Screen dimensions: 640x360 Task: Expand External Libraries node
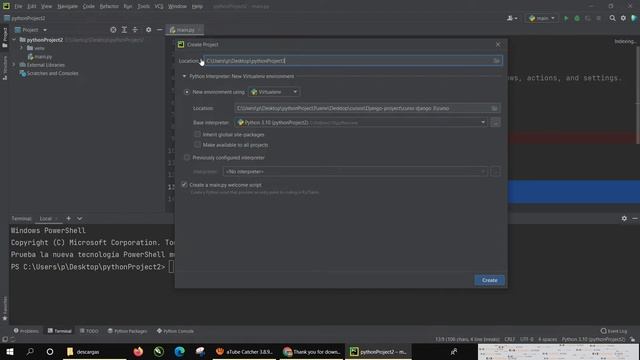coord(14,65)
